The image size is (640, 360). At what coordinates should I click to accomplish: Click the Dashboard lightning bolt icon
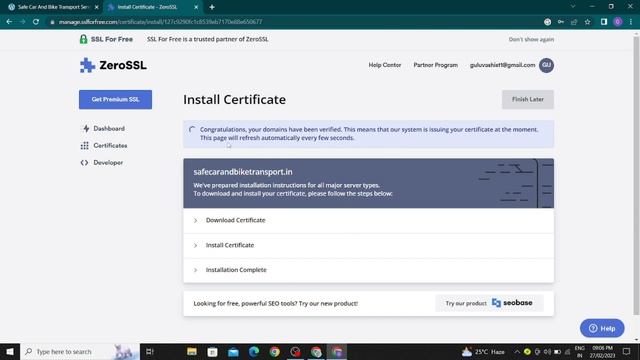click(x=86, y=129)
